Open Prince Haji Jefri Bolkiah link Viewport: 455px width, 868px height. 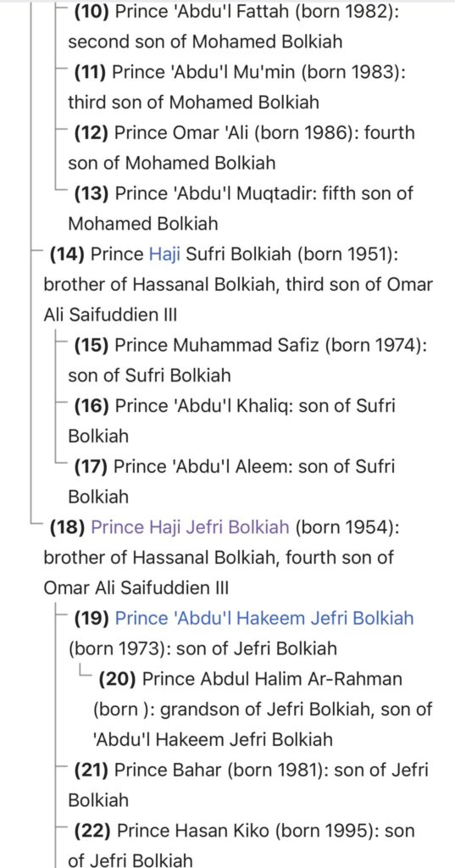pos(190,526)
